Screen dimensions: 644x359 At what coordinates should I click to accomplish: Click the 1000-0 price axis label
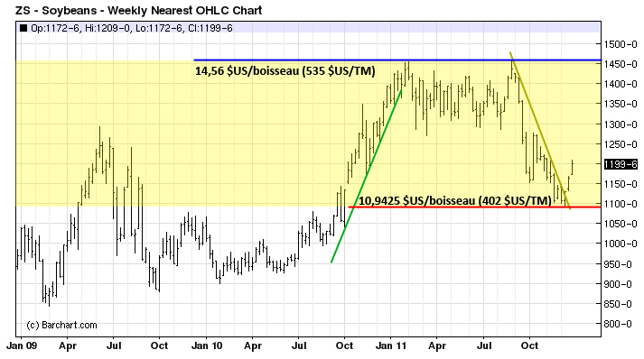(621, 244)
